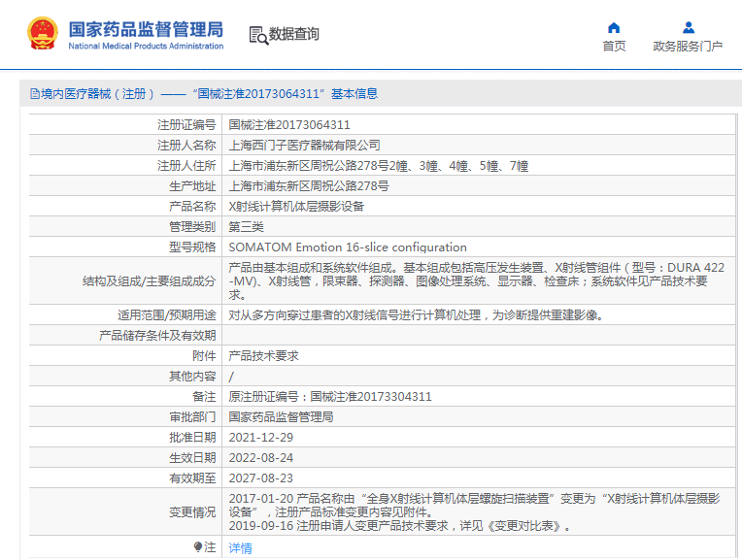Select 上海西门子医疗器械有限公司 registrant name
742x560 pixels.
pos(304,146)
